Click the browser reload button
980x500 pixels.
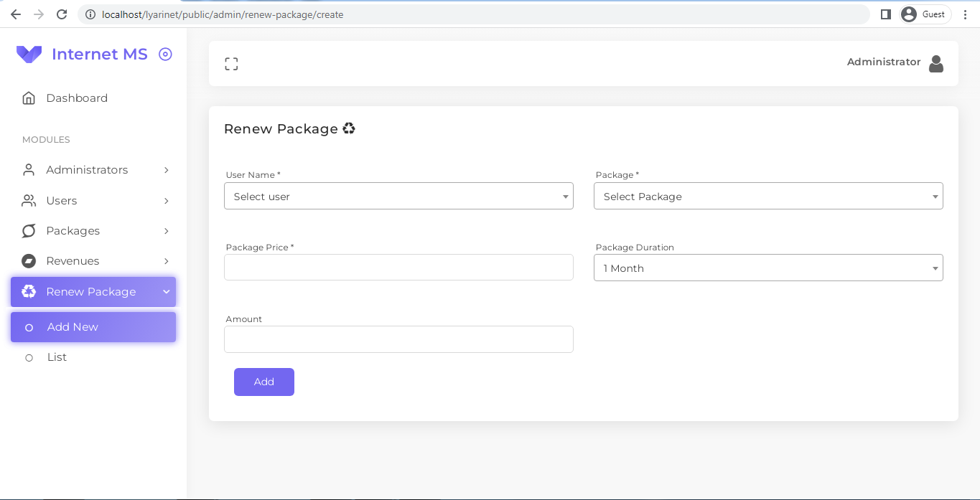(x=63, y=14)
